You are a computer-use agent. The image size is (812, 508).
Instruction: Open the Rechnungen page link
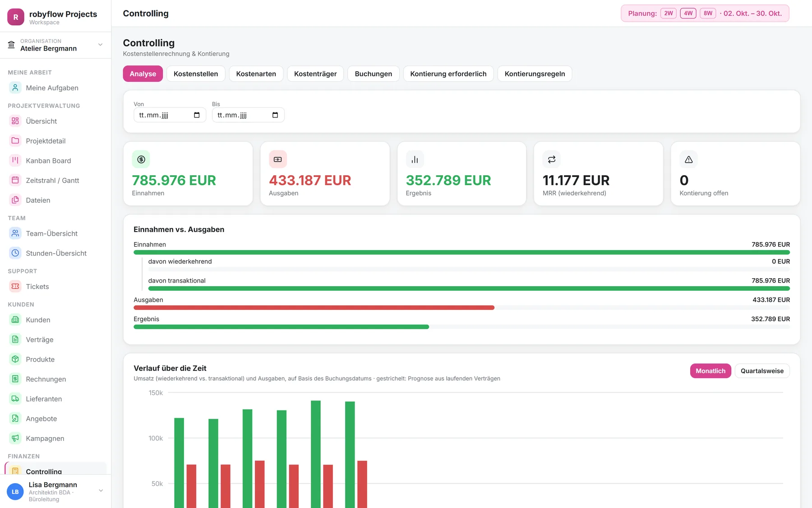tap(55, 379)
